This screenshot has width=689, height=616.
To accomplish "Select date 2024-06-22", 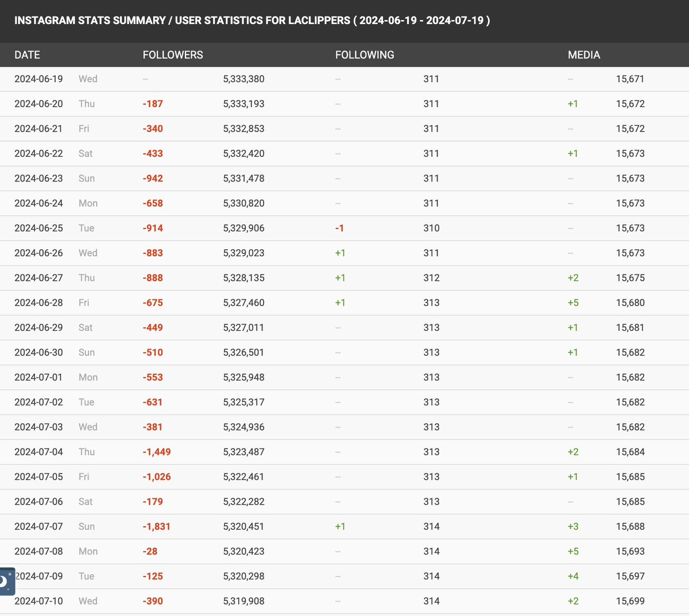I will 38,154.
